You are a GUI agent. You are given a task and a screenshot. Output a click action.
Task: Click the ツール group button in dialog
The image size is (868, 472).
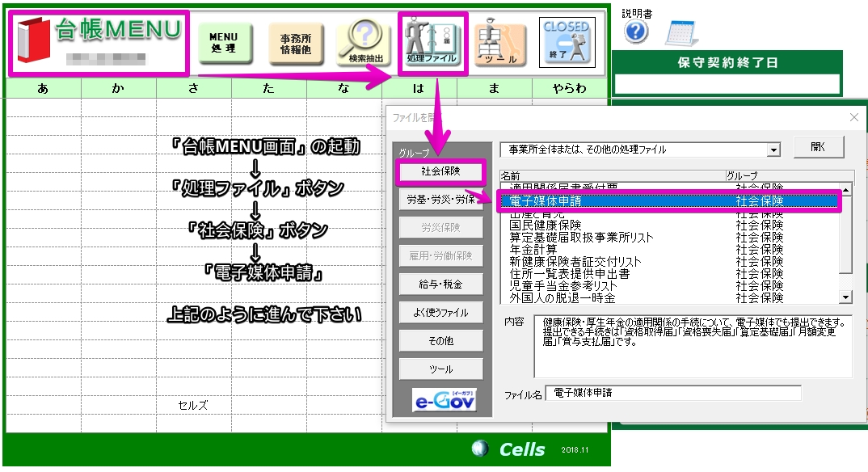pos(440,369)
